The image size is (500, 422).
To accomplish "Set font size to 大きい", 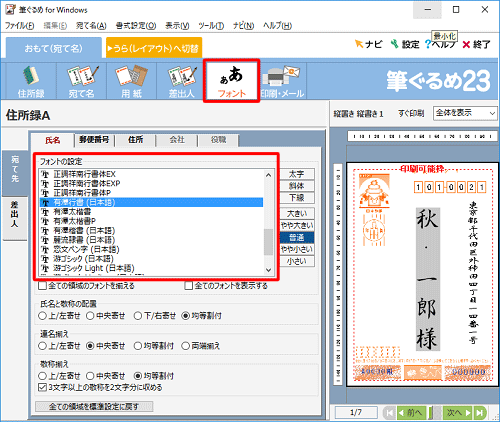I will (x=297, y=214).
